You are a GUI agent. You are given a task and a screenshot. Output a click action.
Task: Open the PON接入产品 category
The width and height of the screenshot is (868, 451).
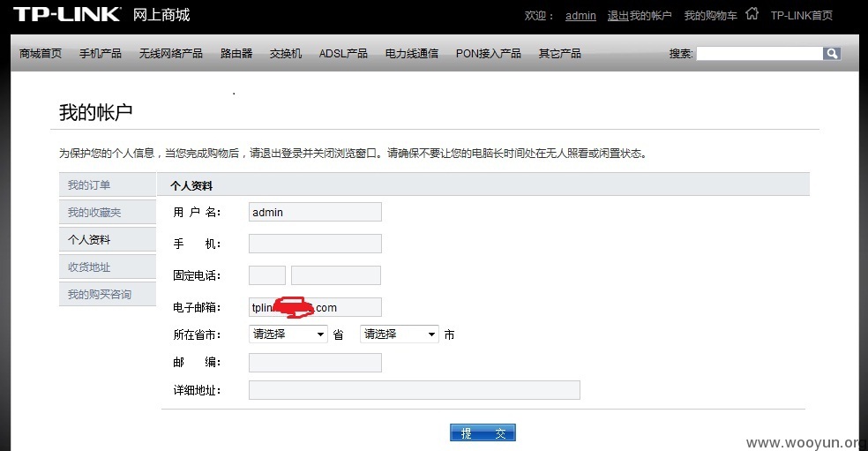coord(489,53)
